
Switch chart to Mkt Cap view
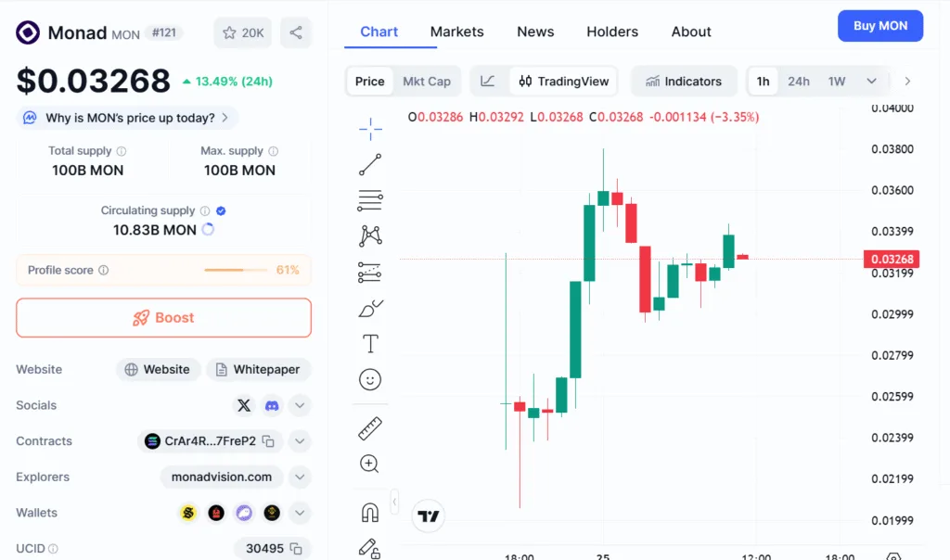pos(427,81)
